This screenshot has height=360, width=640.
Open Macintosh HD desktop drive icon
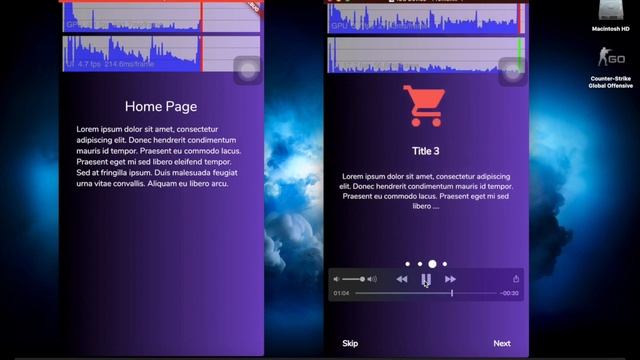tap(611, 16)
